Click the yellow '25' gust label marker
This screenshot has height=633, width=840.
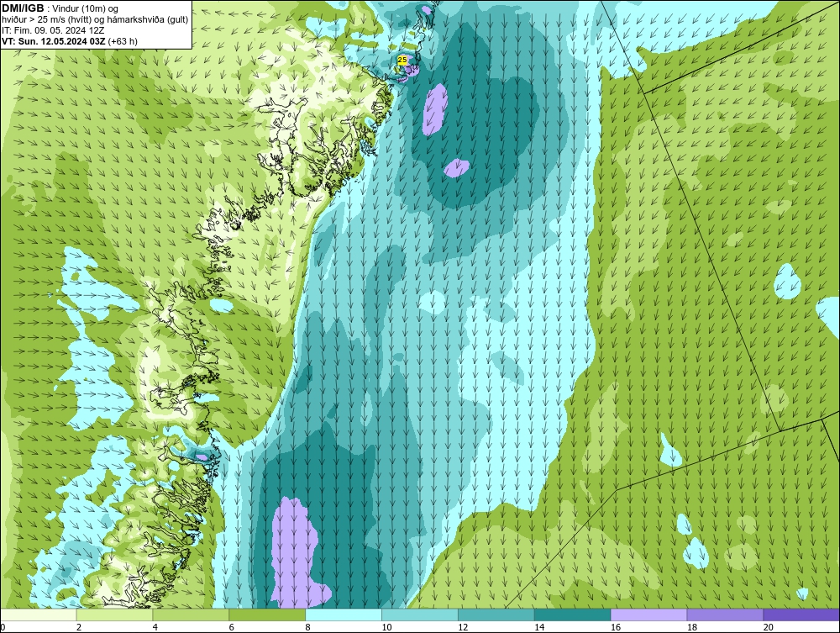point(402,60)
